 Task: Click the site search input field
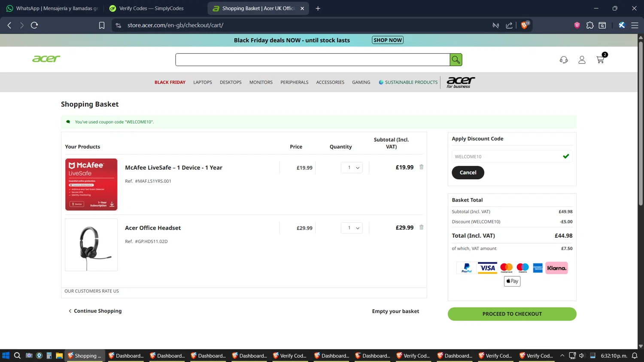point(313,60)
